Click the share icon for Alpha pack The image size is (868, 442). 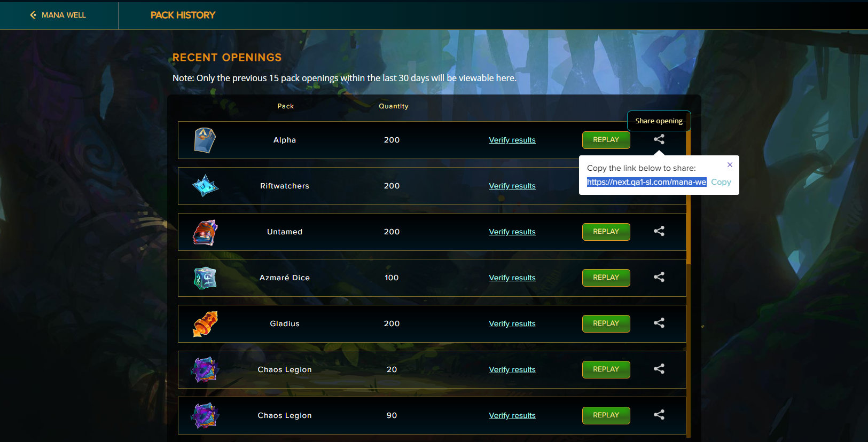point(659,139)
